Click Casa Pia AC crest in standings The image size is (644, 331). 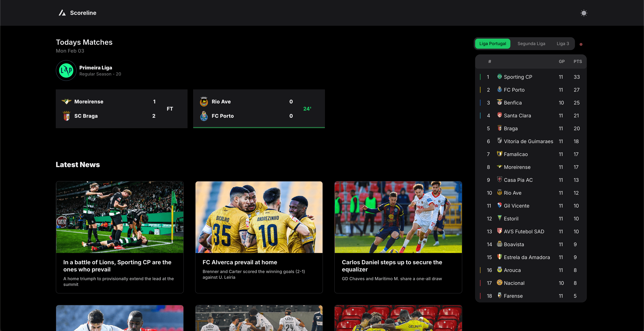tap(499, 179)
